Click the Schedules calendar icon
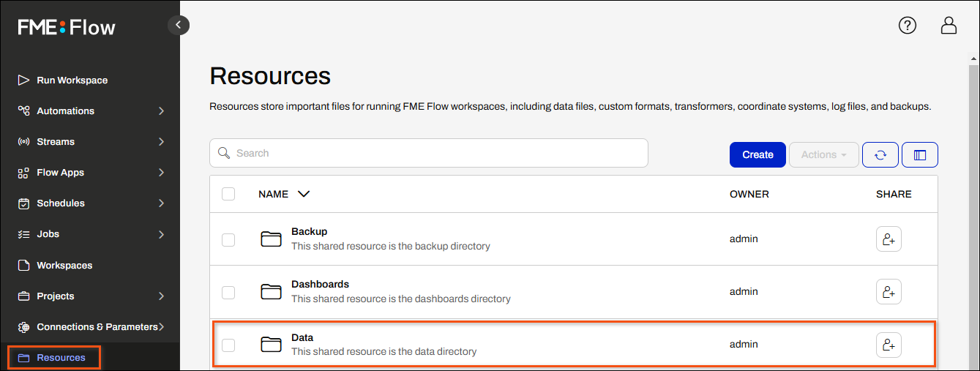 [23, 203]
